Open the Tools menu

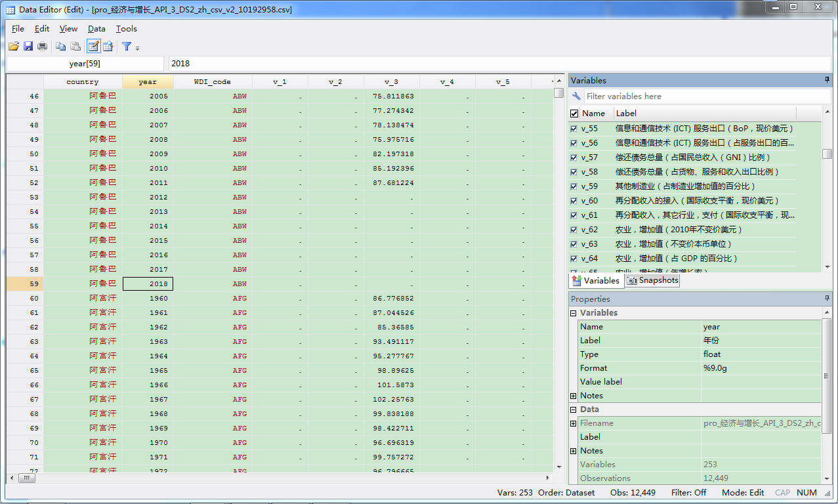[126, 29]
